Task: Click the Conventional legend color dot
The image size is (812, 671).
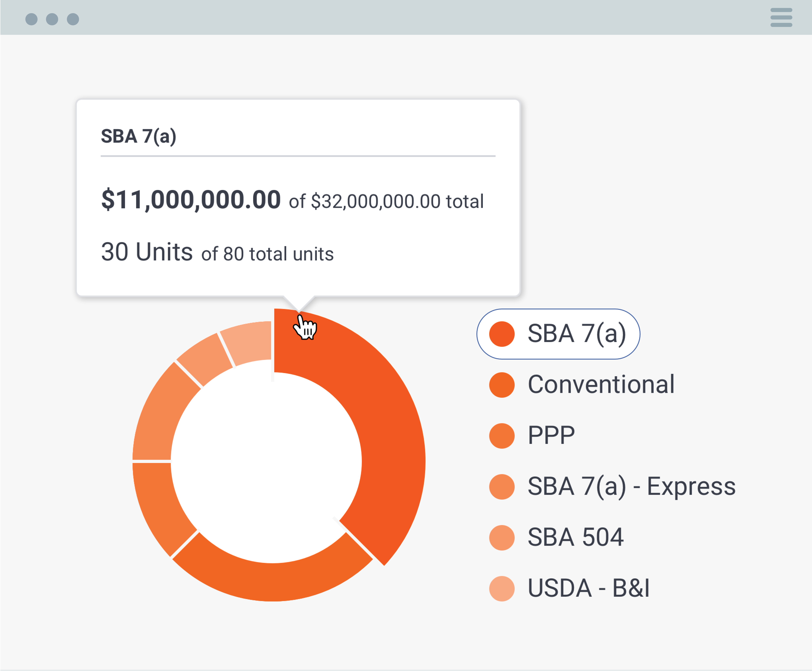Action: click(502, 385)
